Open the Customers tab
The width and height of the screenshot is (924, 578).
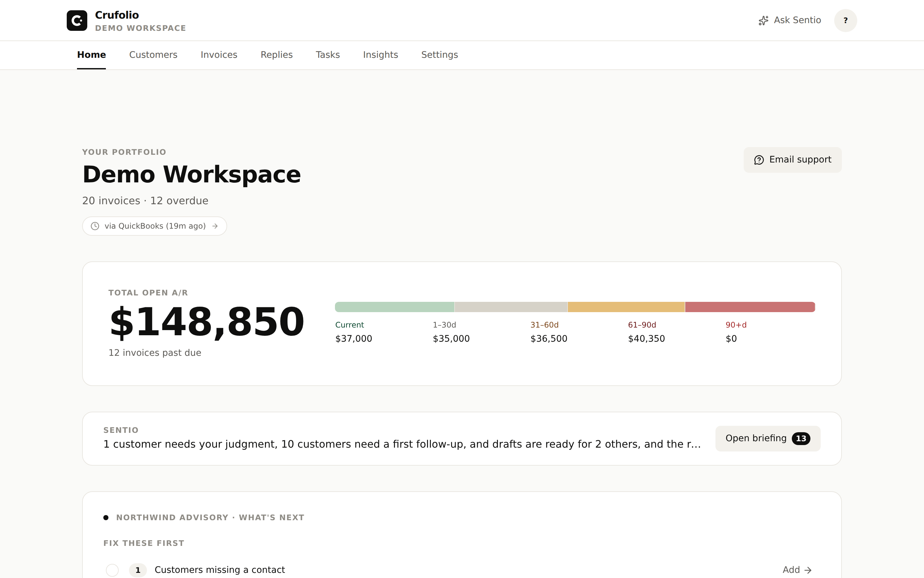[153, 55]
